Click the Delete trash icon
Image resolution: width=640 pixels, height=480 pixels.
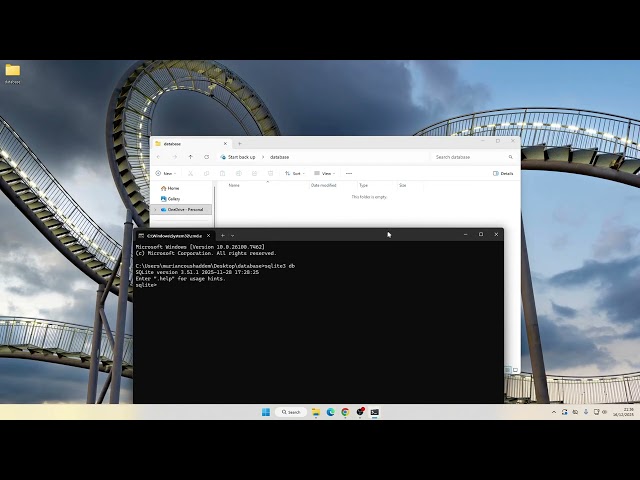(x=270, y=173)
